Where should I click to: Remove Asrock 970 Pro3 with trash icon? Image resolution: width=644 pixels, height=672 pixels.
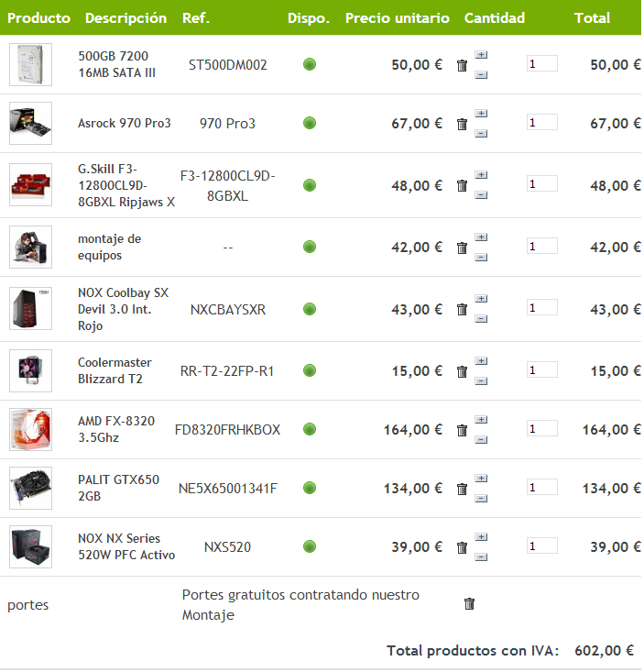coord(463,124)
